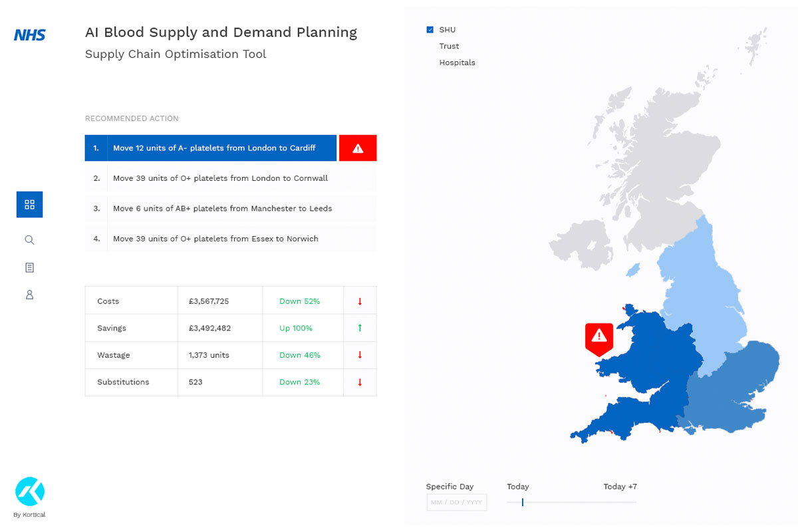Click the Kortical logo
This screenshot has height=532, width=798.
pos(30,491)
